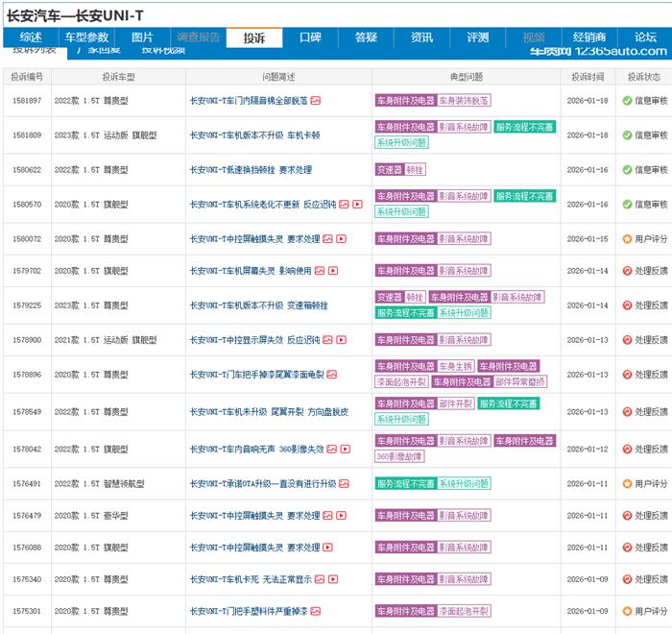672x634 pixels.
Task: Select the 经销商 tab
Action: tap(589, 37)
